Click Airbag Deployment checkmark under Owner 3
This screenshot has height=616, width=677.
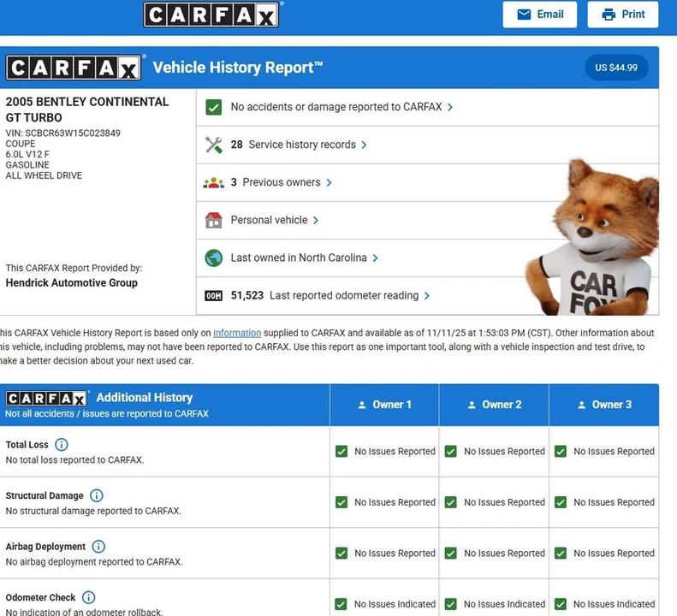coord(561,554)
